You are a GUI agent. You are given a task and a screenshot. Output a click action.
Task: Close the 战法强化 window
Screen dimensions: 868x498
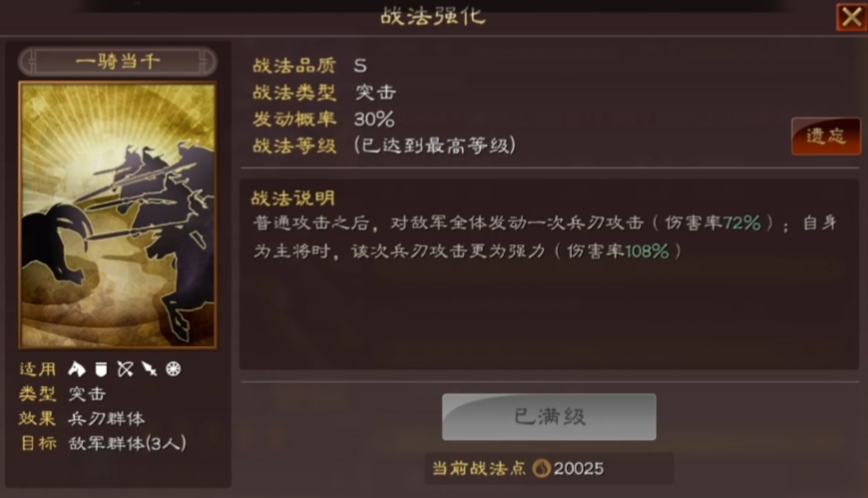point(851,17)
